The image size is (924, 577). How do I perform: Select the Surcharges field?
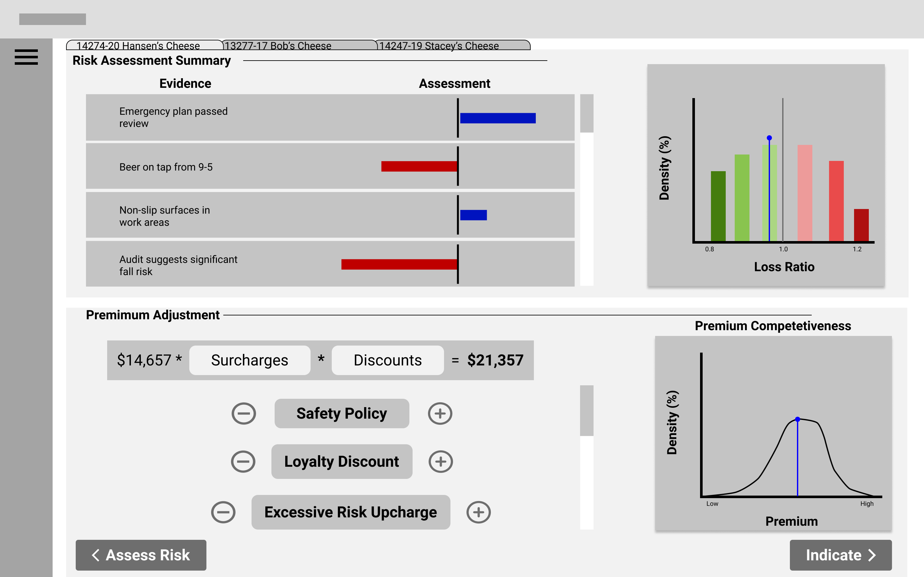coord(250,360)
